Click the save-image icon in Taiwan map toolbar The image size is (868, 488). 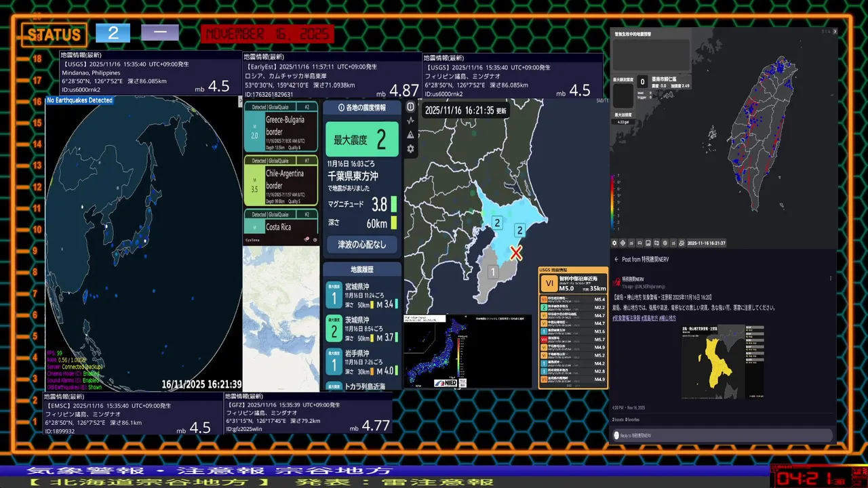pos(648,243)
